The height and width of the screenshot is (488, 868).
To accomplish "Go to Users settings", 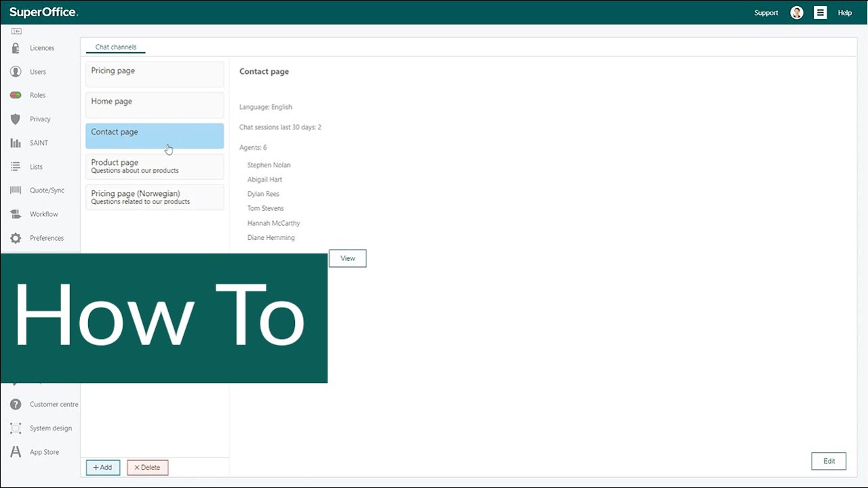I will click(x=38, y=72).
